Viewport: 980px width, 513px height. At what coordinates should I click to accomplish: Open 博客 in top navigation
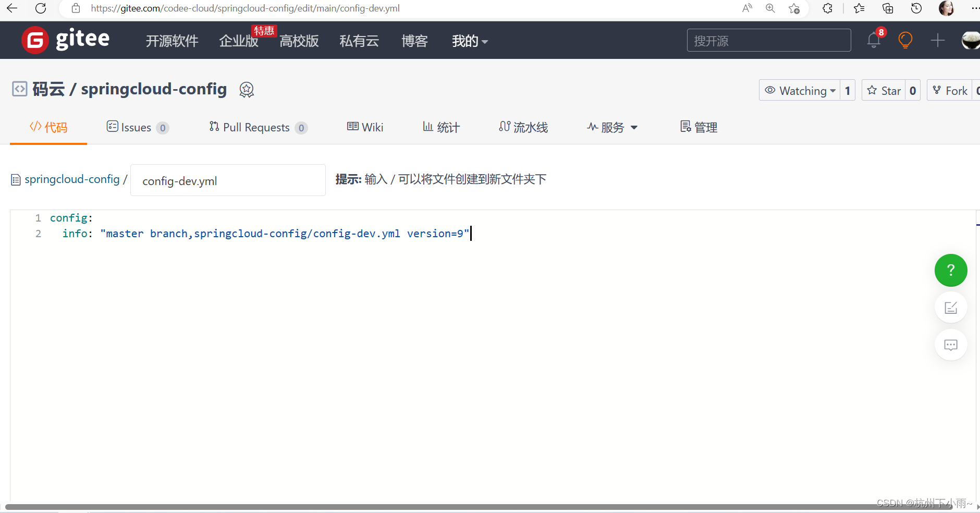[414, 41]
